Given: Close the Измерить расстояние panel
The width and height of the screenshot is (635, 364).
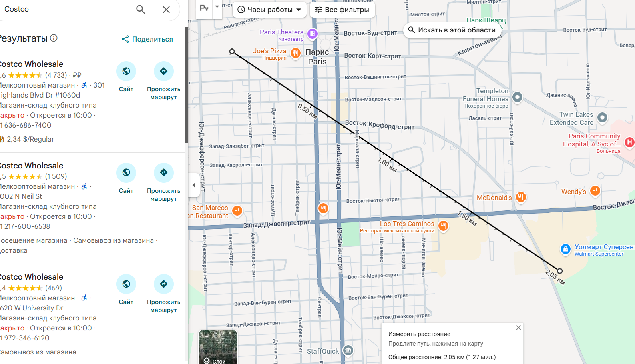Looking at the screenshot, I should [x=518, y=328].
